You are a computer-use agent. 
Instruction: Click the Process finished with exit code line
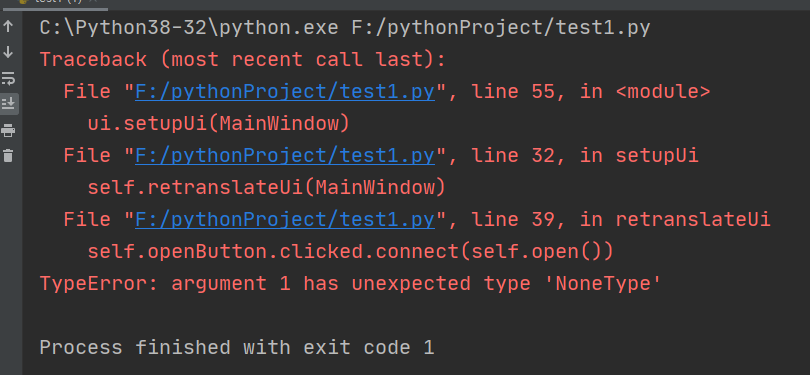(x=237, y=348)
